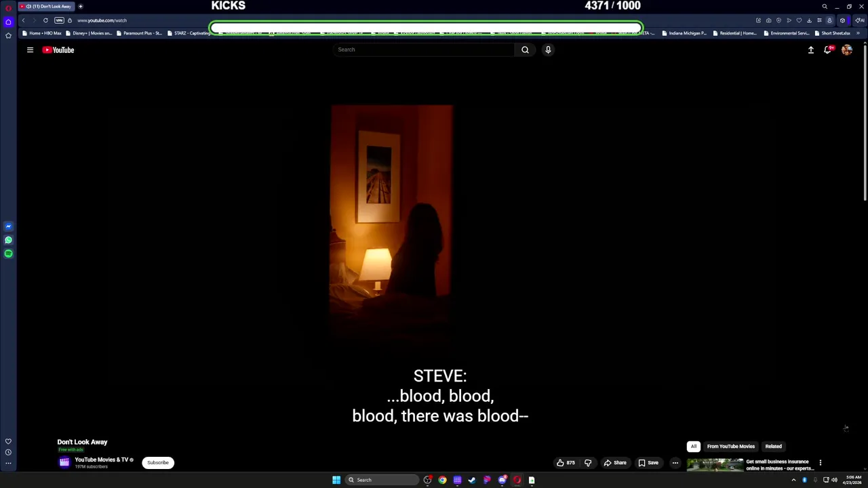Screen dimensions: 868x488
Task: Open the Residential Home bookmark
Action: (x=734, y=33)
